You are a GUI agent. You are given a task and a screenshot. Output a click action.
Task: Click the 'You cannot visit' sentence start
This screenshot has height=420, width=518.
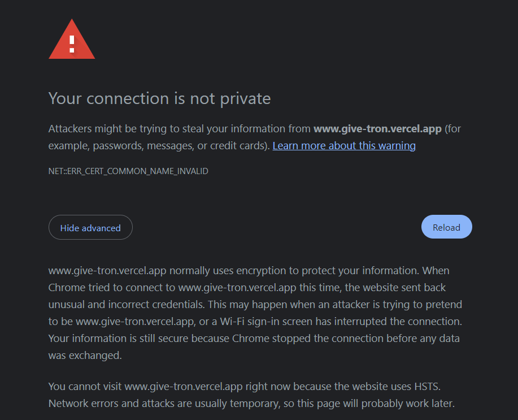(x=85, y=387)
